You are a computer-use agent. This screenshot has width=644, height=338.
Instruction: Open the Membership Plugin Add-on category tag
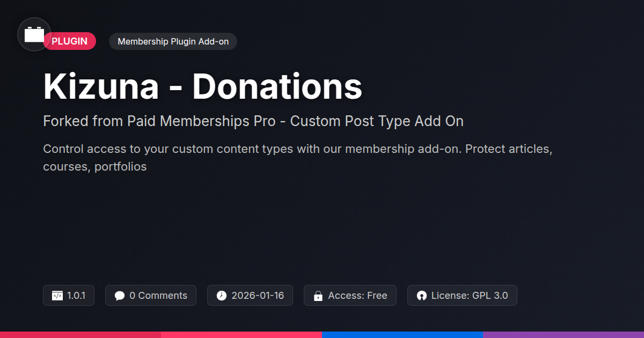(x=173, y=41)
